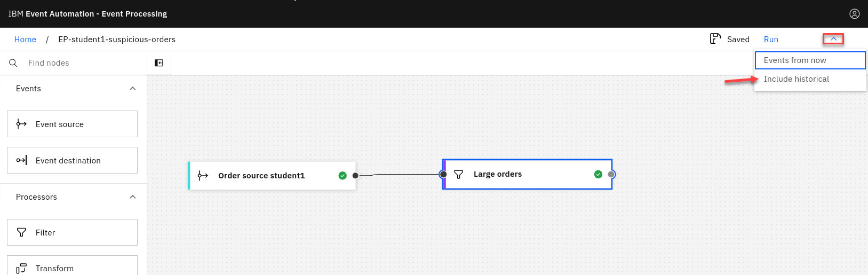This screenshot has height=275, width=868.
Task: Click the user profile avatar icon
Action: 854,14
